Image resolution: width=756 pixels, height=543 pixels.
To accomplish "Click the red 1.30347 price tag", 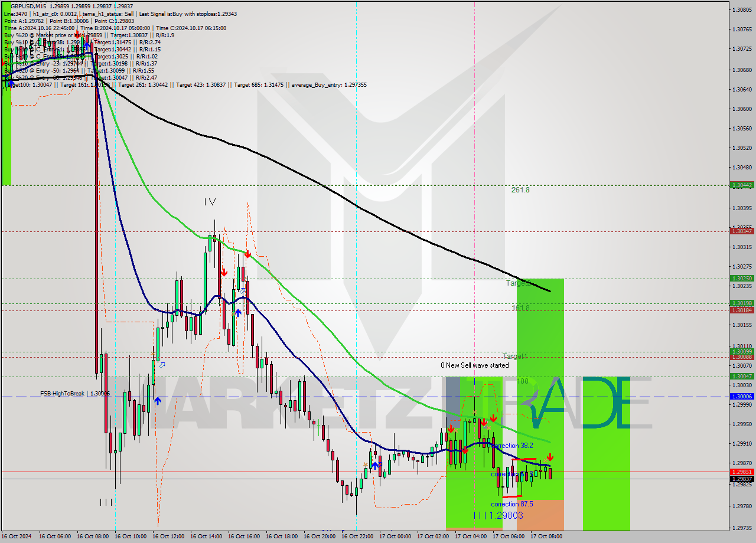I will pos(741,231).
